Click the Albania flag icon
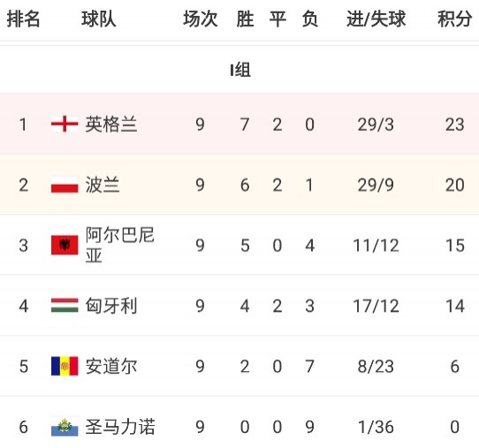Screen dimensions: 479x448 65,245
